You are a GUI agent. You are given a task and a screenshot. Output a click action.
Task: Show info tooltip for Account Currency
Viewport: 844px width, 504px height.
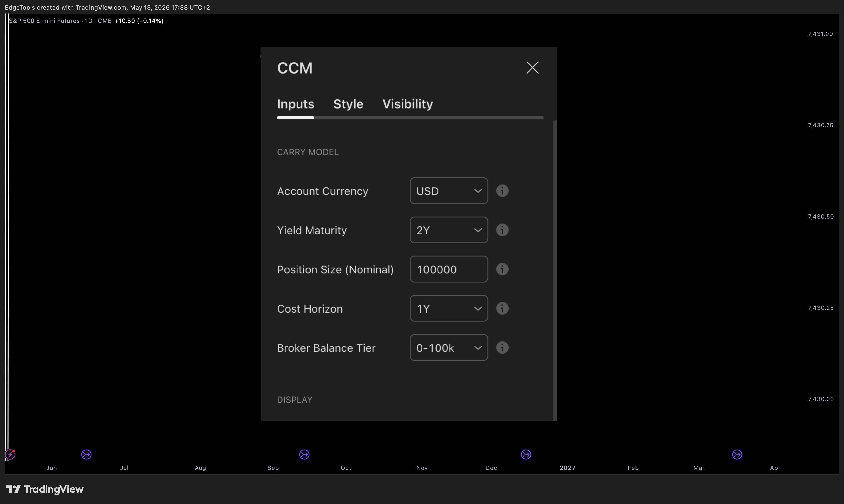[502, 191]
